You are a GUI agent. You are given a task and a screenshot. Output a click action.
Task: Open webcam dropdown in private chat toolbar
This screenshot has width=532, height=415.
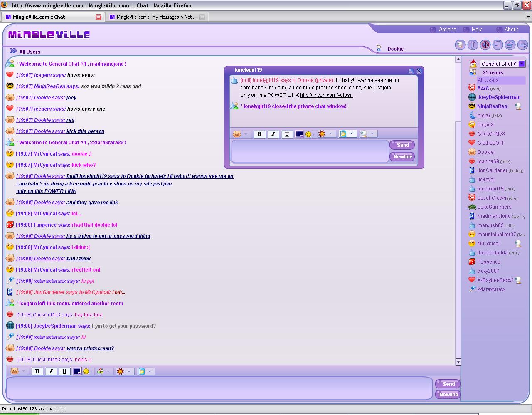click(x=367, y=134)
